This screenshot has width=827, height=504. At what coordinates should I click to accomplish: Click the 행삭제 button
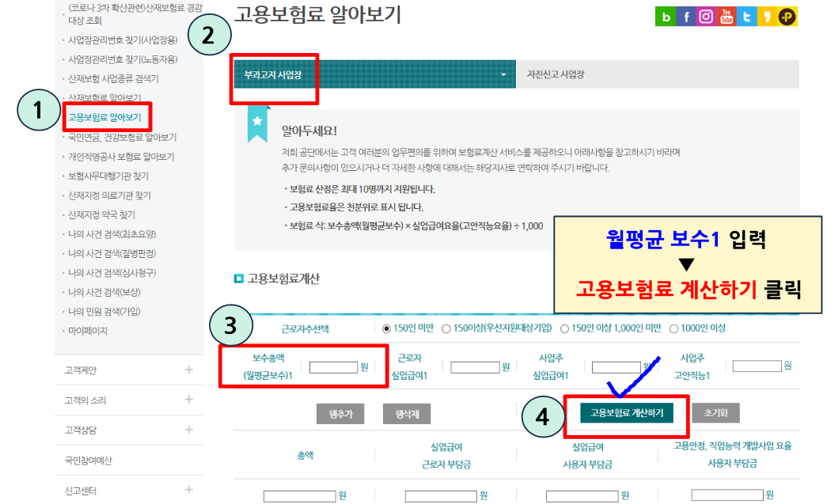407,414
